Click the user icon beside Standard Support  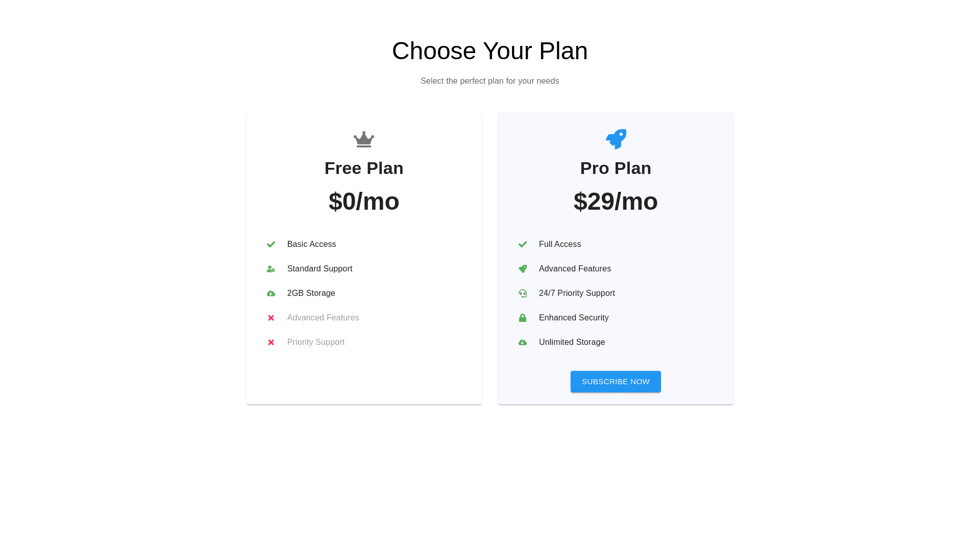271,269
